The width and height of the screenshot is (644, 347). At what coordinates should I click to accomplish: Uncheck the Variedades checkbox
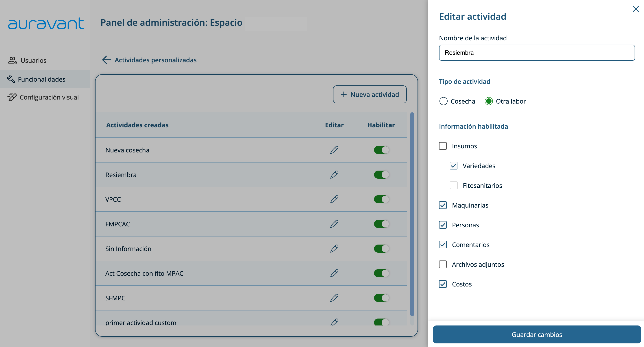453,166
